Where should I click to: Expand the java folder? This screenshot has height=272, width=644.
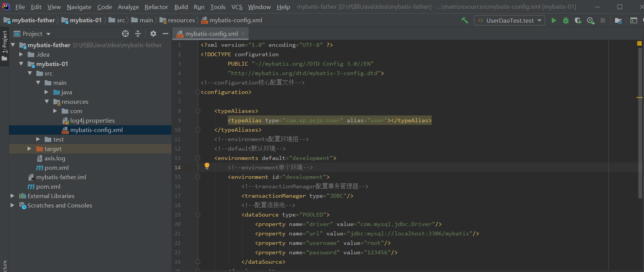pyautogui.click(x=46, y=92)
